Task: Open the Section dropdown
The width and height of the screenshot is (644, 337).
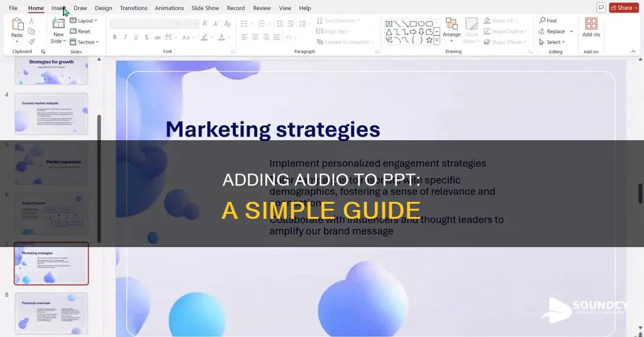Action: tap(84, 42)
